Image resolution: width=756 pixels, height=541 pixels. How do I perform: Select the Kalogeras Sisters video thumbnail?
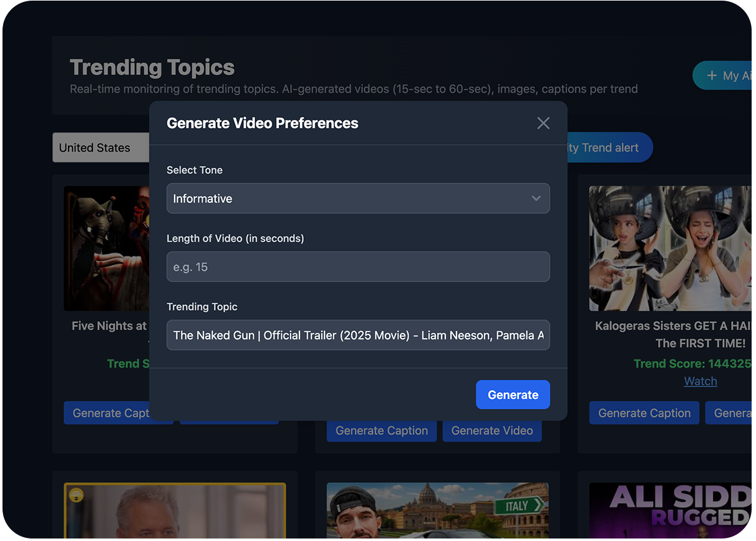point(669,248)
